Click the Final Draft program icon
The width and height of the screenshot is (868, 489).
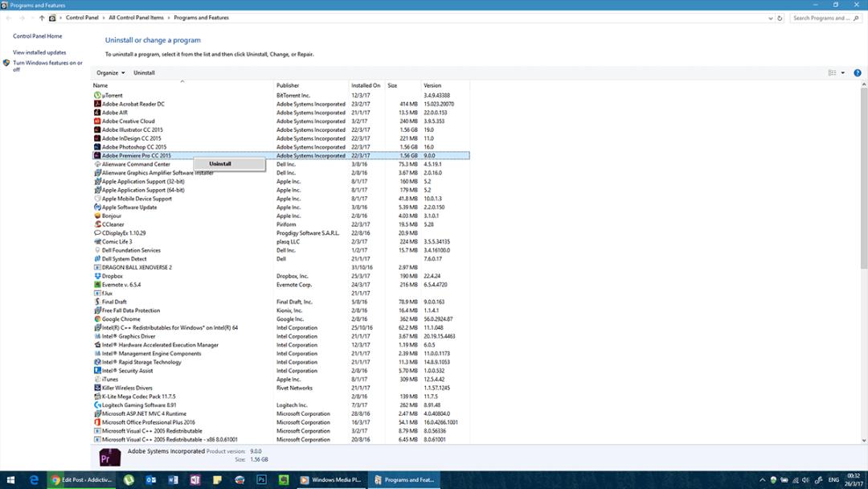[97, 302]
